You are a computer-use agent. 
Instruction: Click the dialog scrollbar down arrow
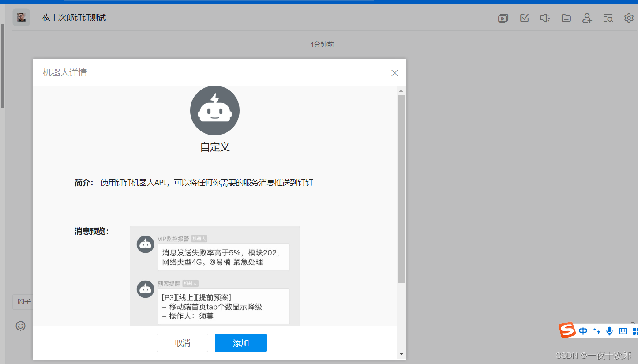coord(401,354)
